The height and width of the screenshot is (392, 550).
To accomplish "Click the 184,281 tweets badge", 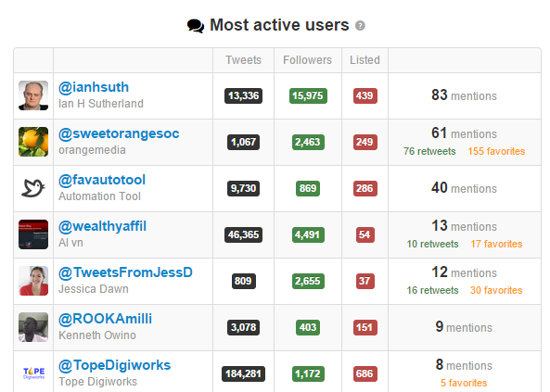I will coord(243,373).
